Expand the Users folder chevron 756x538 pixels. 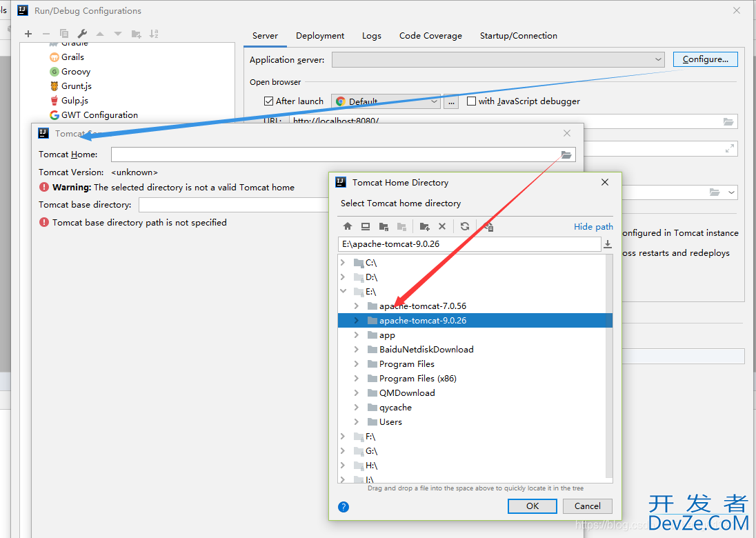pyautogui.click(x=357, y=422)
